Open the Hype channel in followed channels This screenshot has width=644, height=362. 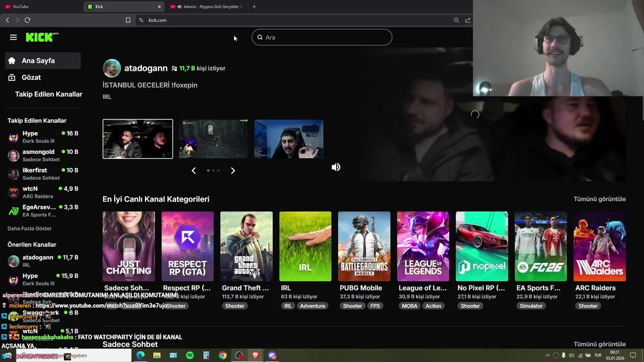tap(43, 137)
